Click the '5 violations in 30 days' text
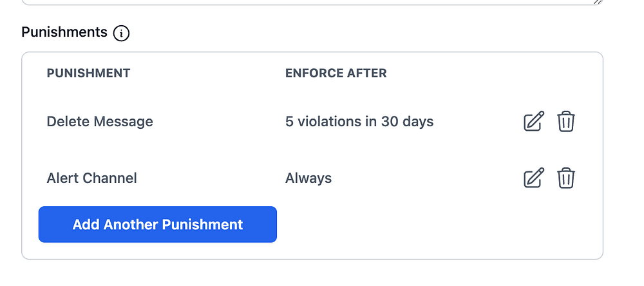The height and width of the screenshot is (286, 644). coord(359,121)
